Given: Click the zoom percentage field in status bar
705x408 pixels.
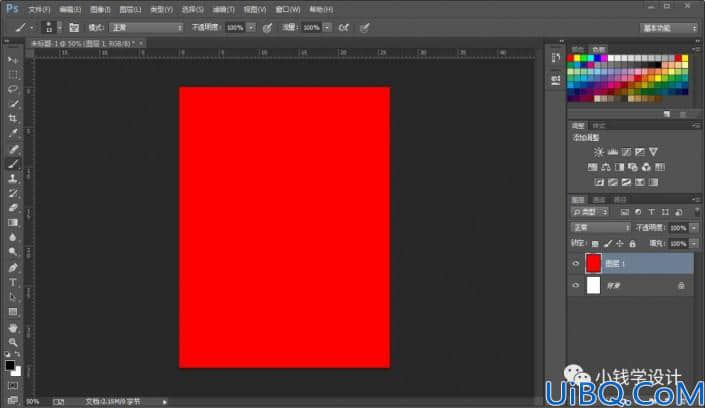Looking at the screenshot, I should point(33,401).
